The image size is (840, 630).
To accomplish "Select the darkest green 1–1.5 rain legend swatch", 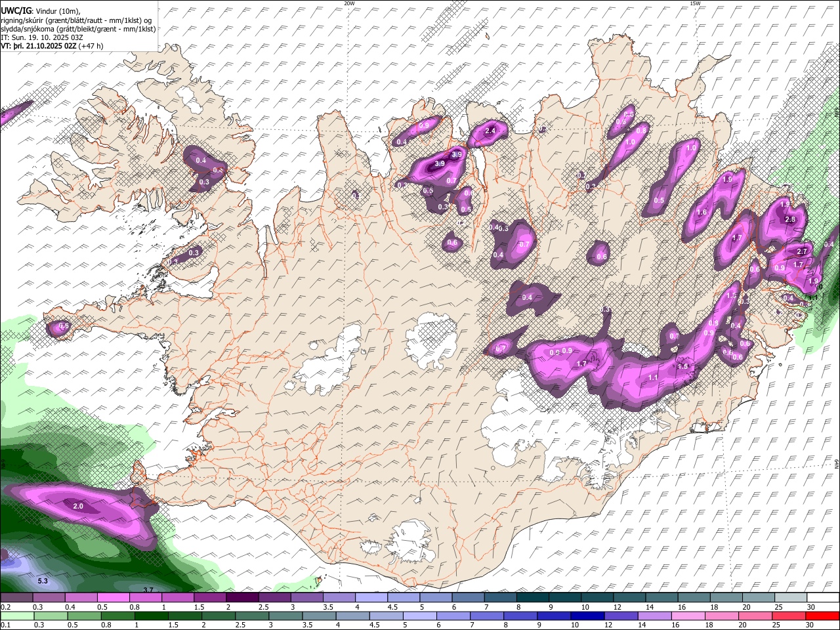I will 152,616.
